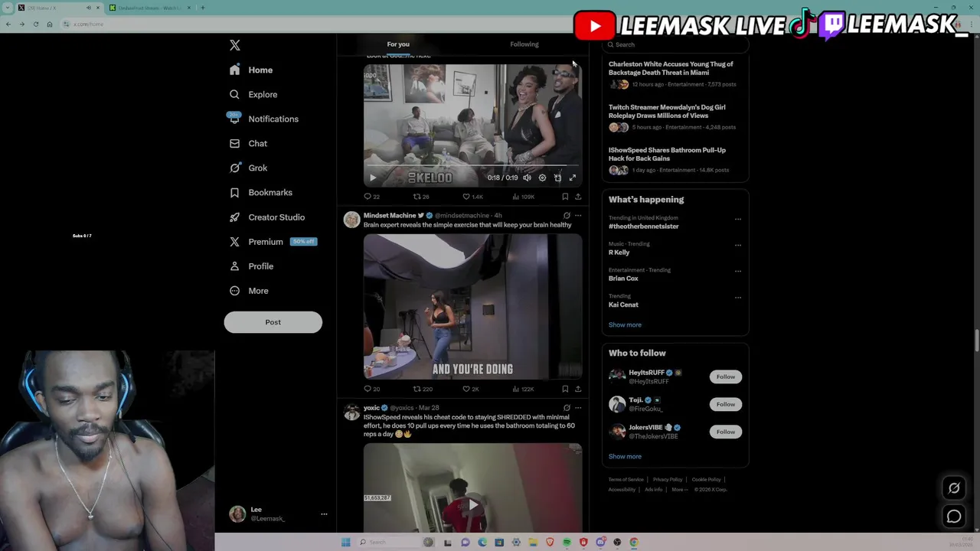Open Grok action on yoxic's post
This screenshot has width=980, height=551.
[x=567, y=408]
